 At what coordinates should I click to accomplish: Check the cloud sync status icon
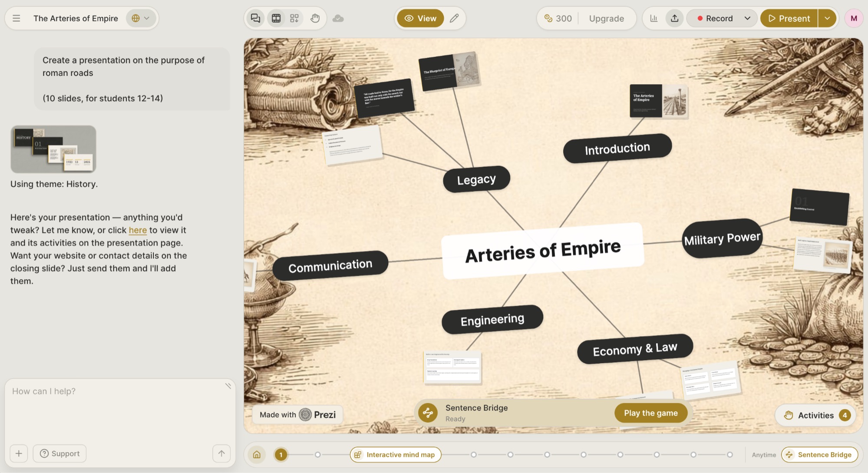point(338,18)
